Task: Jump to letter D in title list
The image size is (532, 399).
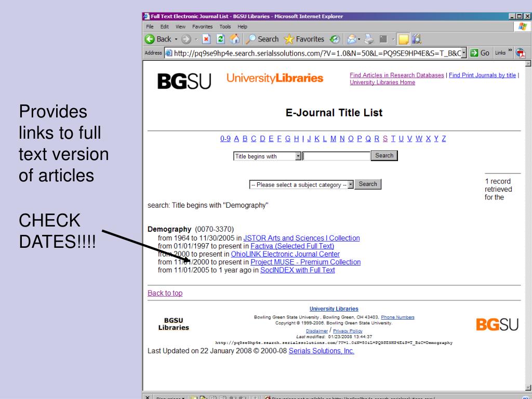Action: (x=262, y=139)
